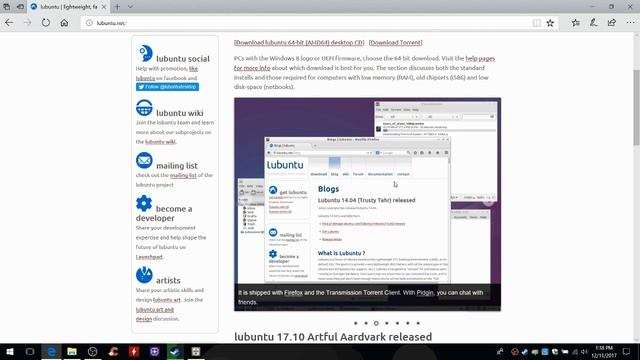Click the lubuntu wiki globe icon
640x360 pixels.
(x=144, y=108)
